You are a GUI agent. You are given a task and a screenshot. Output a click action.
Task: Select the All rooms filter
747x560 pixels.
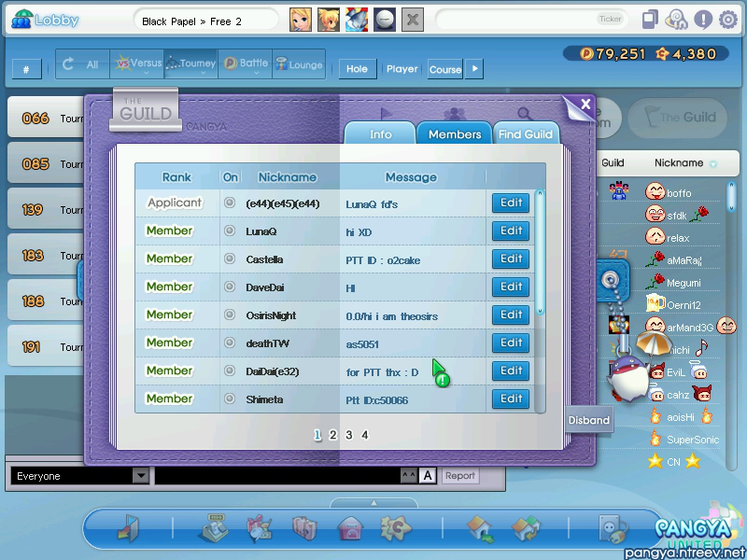coord(82,64)
